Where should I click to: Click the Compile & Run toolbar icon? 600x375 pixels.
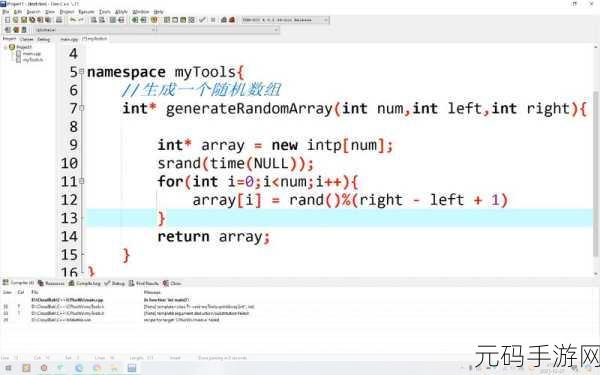(183, 20)
